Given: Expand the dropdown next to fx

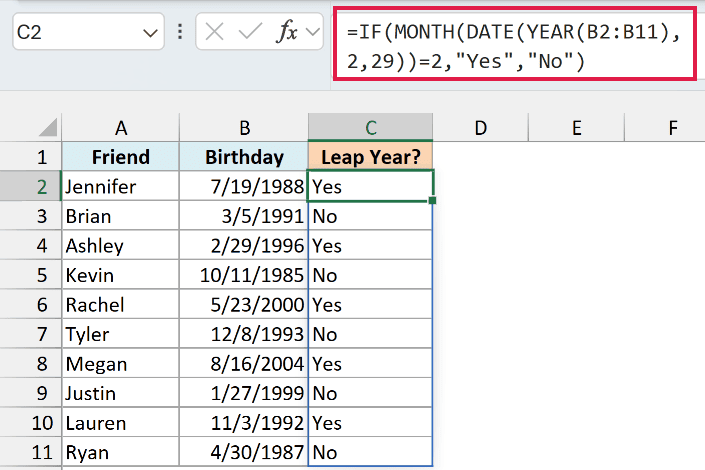Looking at the screenshot, I should 312,32.
